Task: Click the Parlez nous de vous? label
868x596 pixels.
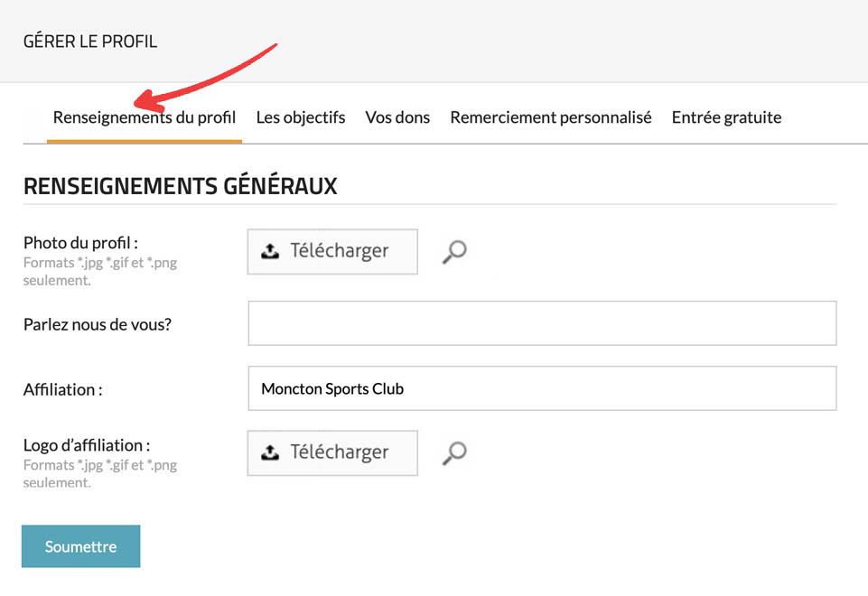Action: pyautogui.click(x=98, y=324)
